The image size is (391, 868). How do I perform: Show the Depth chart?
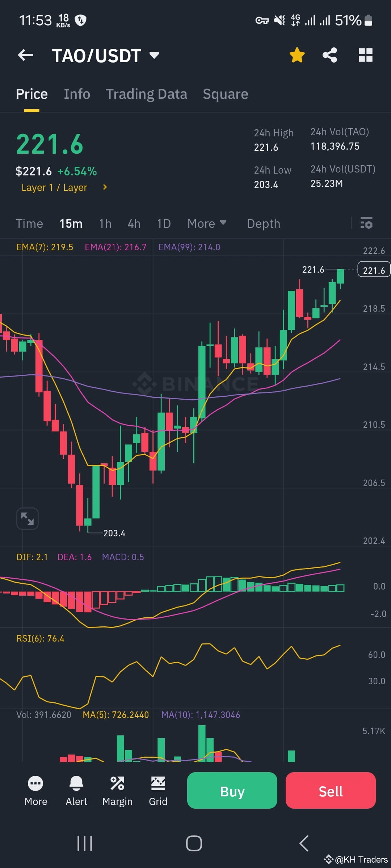point(264,224)
